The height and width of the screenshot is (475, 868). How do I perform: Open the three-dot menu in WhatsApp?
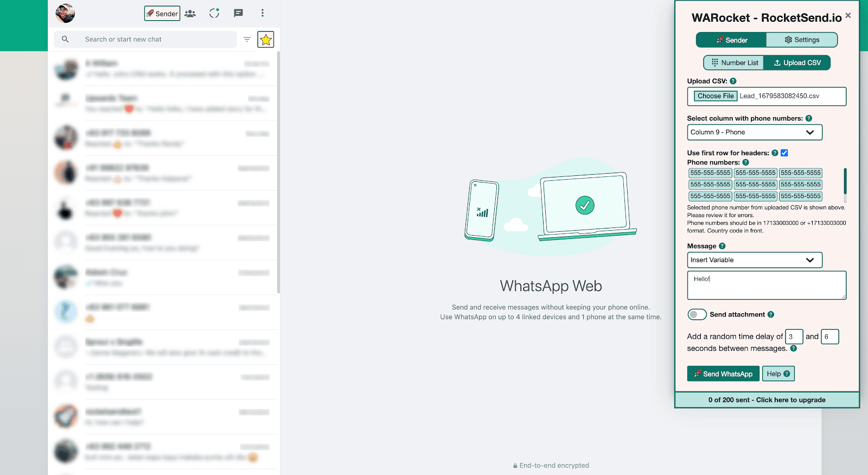click(x=263, y=13)
